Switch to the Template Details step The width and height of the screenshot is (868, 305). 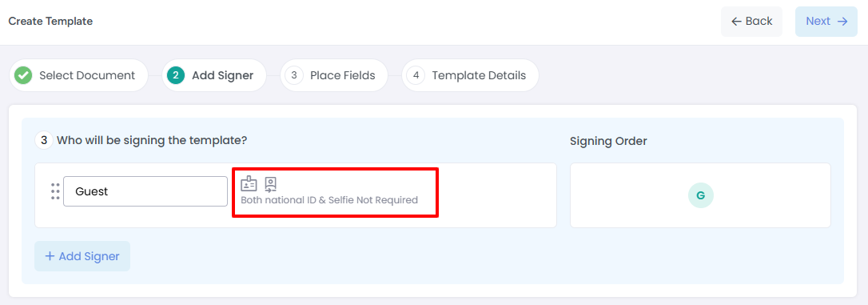point(470,75)
